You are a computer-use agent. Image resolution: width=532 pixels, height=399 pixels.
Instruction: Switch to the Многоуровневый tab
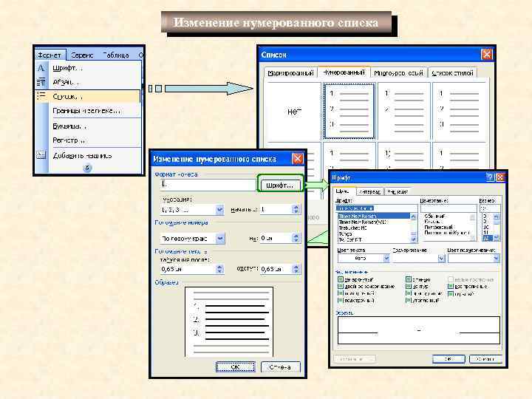click(398, 72)
